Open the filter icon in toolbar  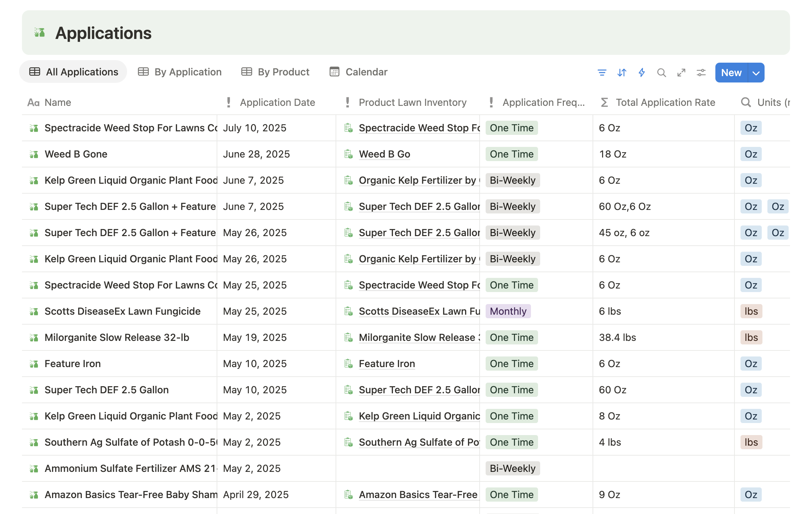pos(602,73)
